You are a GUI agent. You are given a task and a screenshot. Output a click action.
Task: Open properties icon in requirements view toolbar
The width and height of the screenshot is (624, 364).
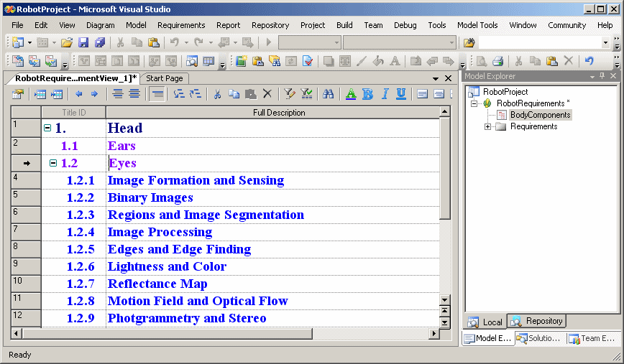click(18, 94)
